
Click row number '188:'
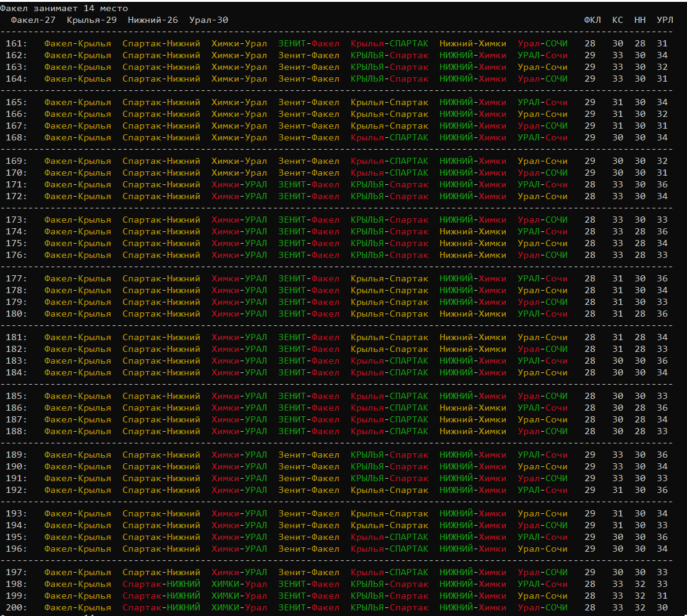point(16,432)
